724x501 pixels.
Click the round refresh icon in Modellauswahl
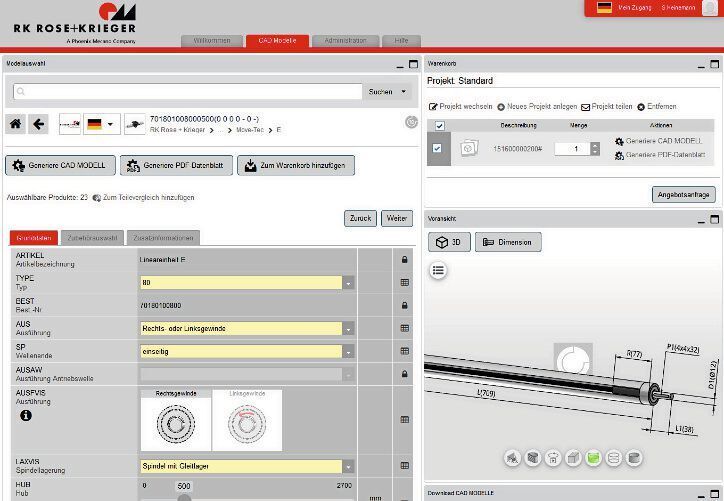tap(411, 122)
